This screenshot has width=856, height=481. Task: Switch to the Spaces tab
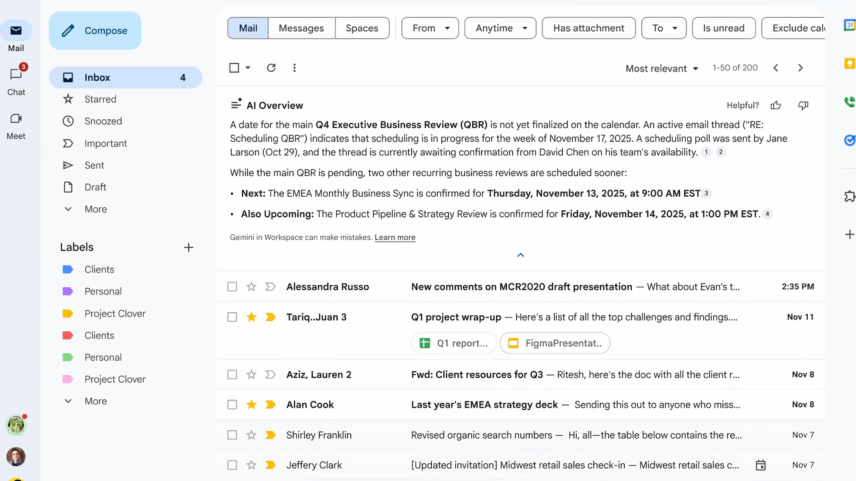click(x=362, y=28)
